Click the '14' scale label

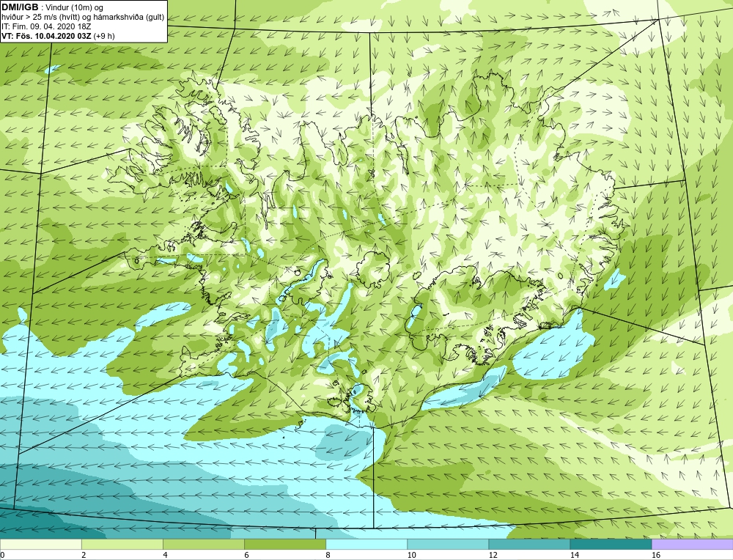(575, 555)
